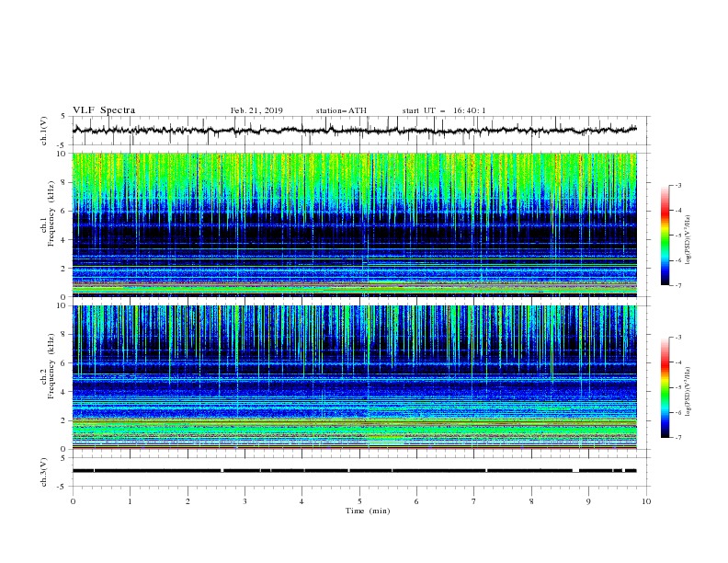728x563 pixels.
Task: Click the "9" minute tick label
Action: [x=588, y=501]
